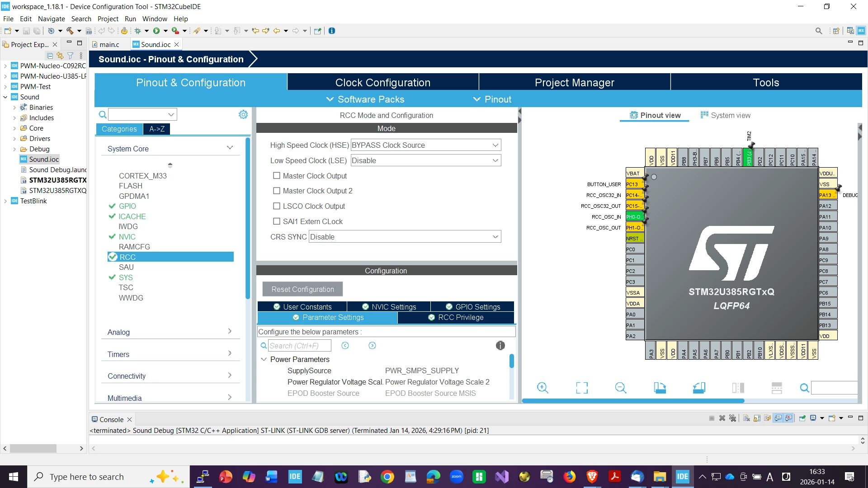Image resolution: width=868 pixels, height=488 pixels.
Task: Click the PA13 pin on the chip
Action: click(828, 195)
